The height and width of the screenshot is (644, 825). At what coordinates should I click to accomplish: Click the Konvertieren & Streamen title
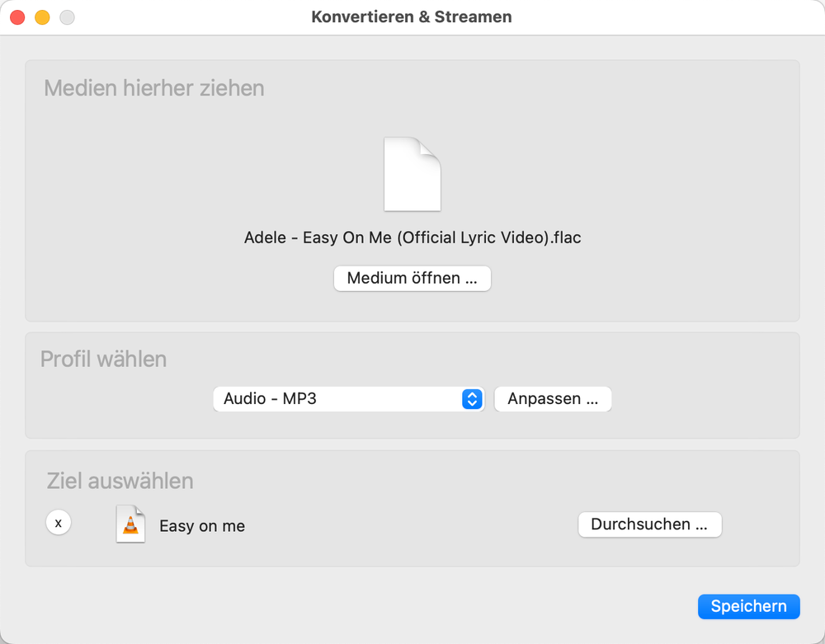(412, 16)
